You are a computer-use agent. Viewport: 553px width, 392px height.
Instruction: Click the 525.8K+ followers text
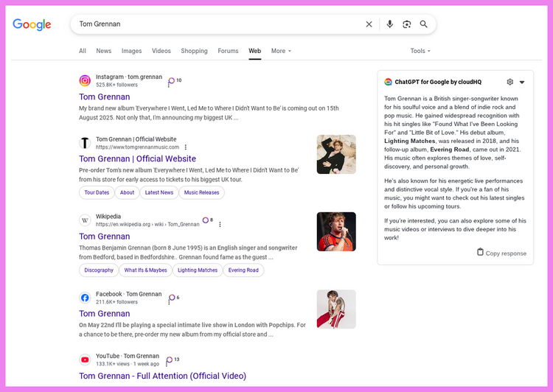coord(116,85)
